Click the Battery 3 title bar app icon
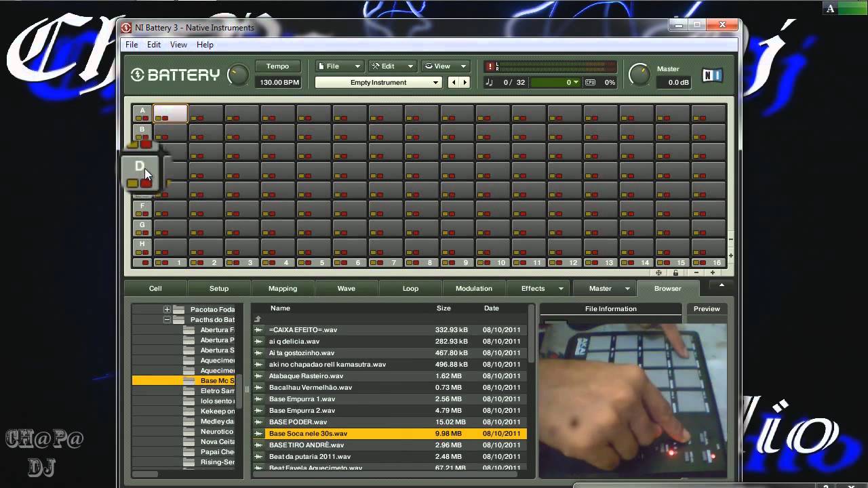Viewport: 868px width, 488px height. [126, 28]
